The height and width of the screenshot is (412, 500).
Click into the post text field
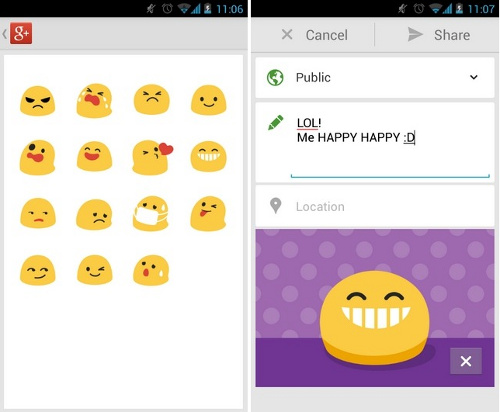(390, 143)
